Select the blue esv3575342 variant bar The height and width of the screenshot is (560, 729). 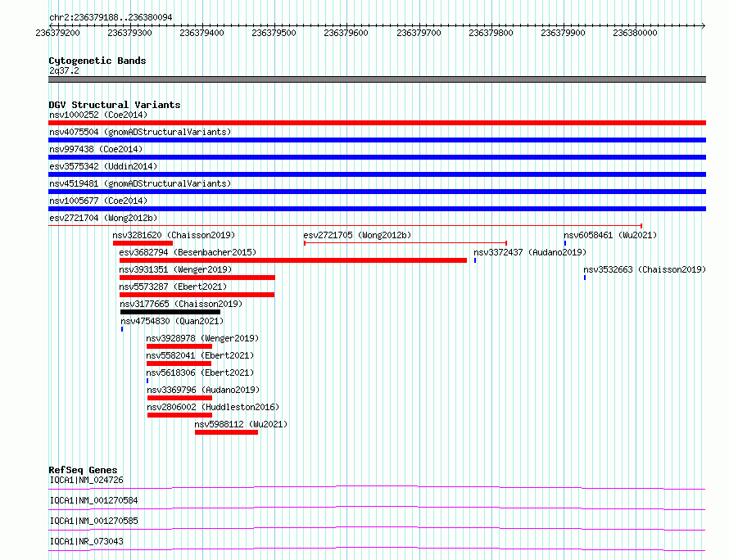click(377, 174)
